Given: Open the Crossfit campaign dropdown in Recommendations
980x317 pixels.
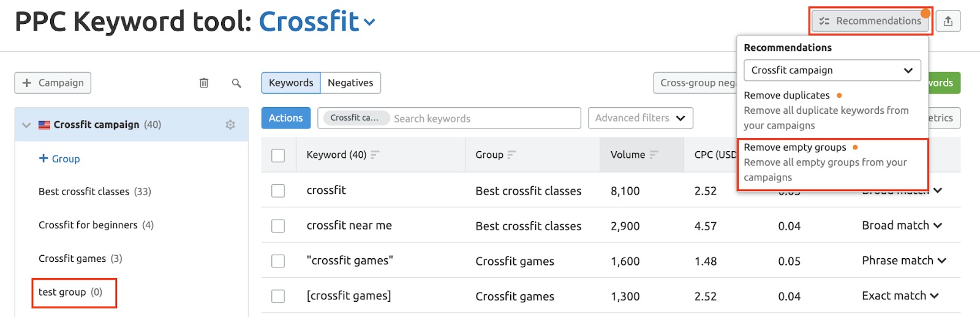Looking at the screenshot, I should pos(832,70).
